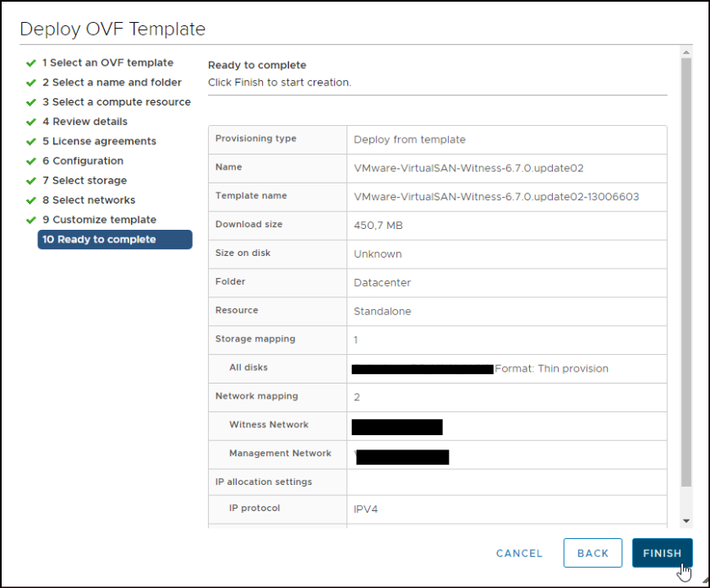Click the FINISH button
710x588 pixels.
662,553
